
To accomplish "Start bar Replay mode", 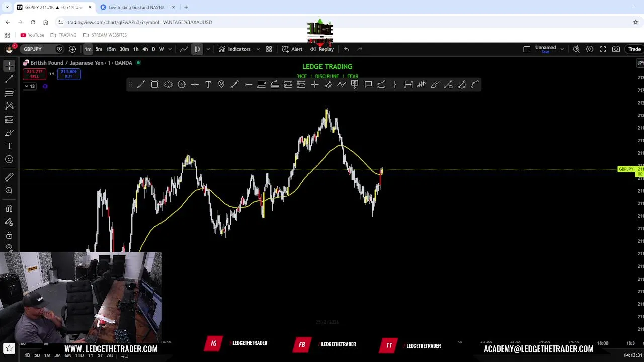I will pyautogui.click(x=322, y=49).
